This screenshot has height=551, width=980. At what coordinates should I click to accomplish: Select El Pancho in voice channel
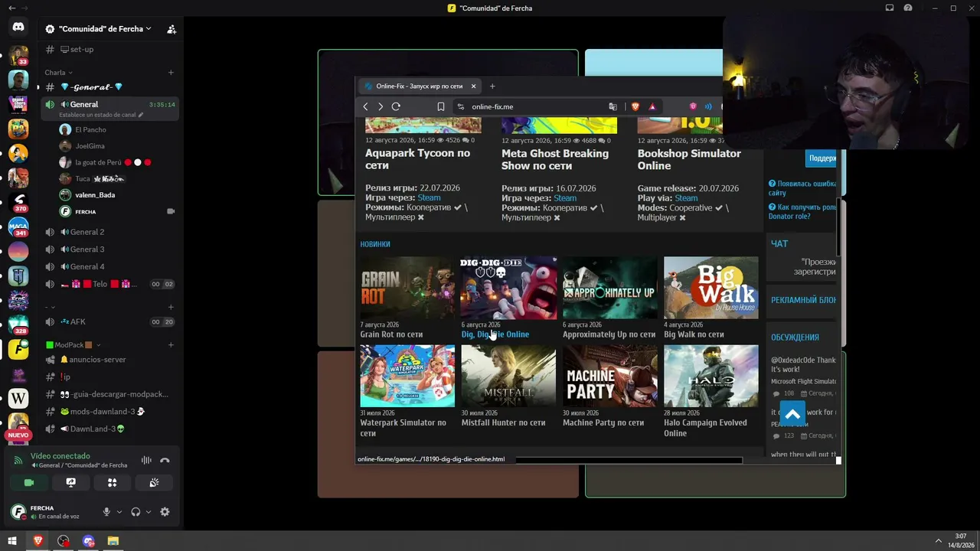click(x=117, y=130)
